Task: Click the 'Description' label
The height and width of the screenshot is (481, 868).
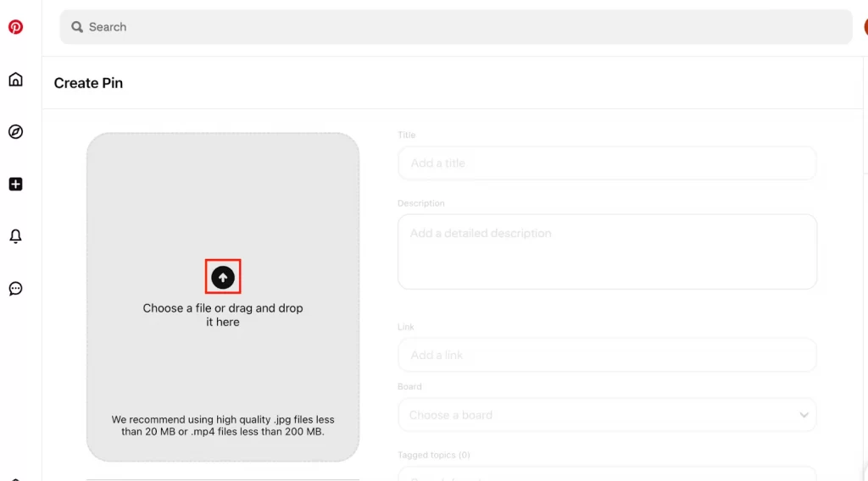Action: tap(420, 203)
